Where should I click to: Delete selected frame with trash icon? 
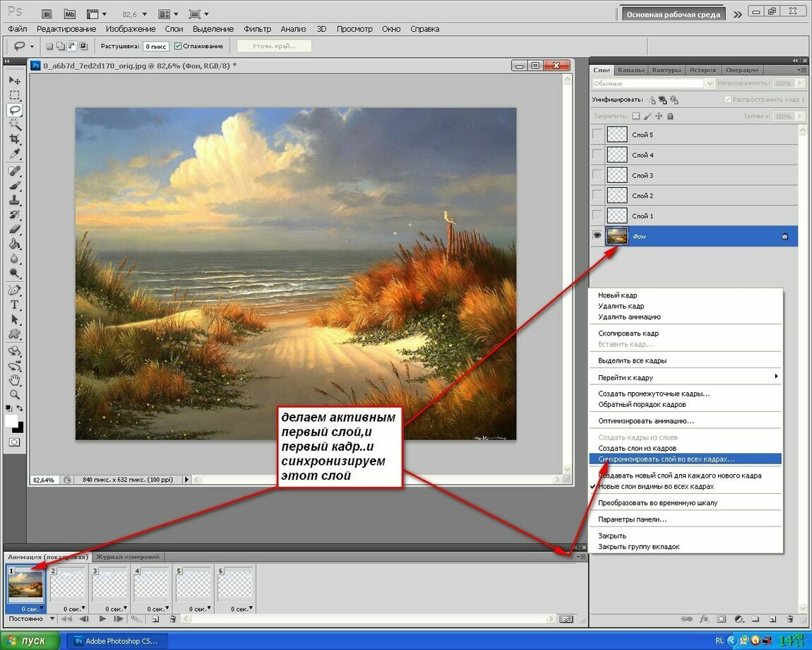(173, 619)
